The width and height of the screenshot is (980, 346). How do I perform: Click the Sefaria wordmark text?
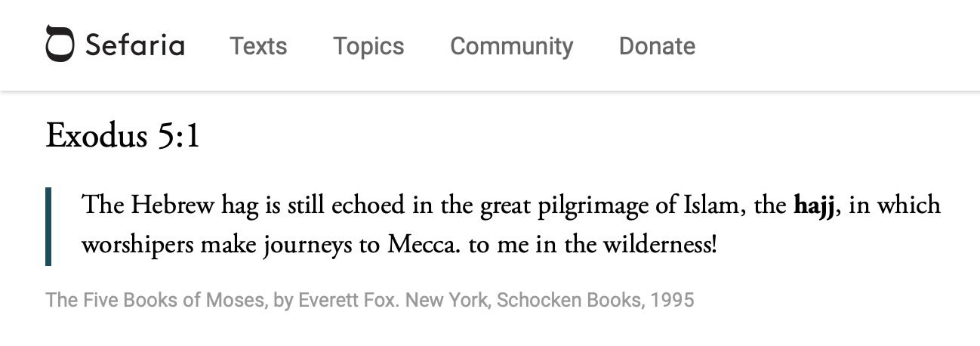135,45
